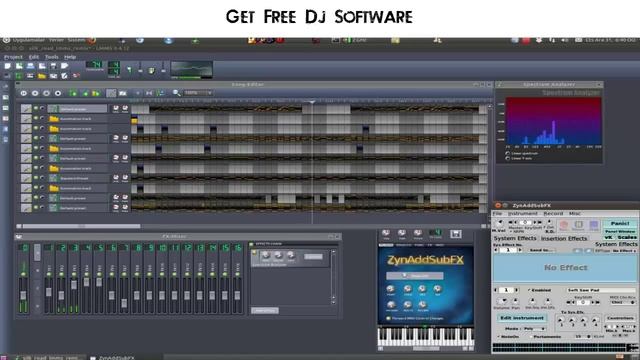Viewport: 640px width, 360px height.
Task: Stop song playback in Song Editor
Action: pos(58,93)
